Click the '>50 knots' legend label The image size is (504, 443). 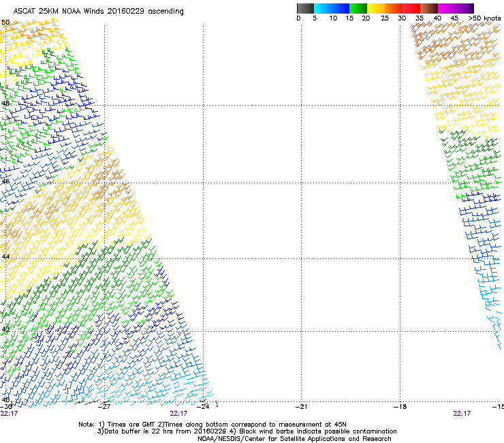coord(484,18)
